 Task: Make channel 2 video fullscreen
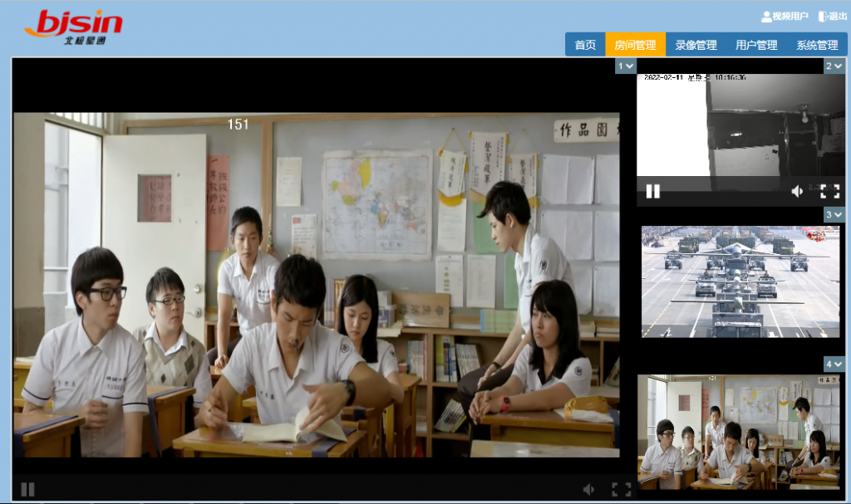pos(830,192)
